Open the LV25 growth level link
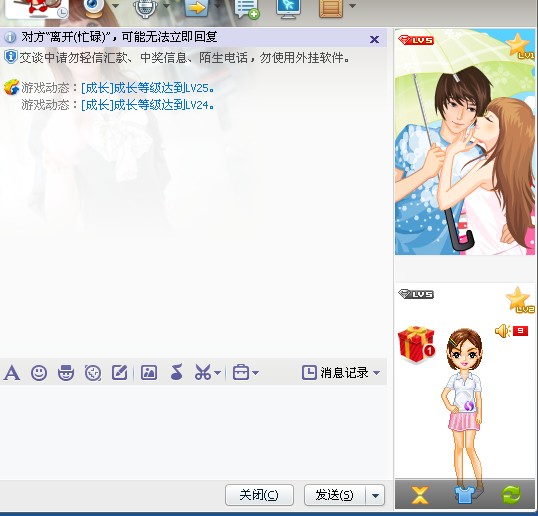 click(x=148, y=88)
